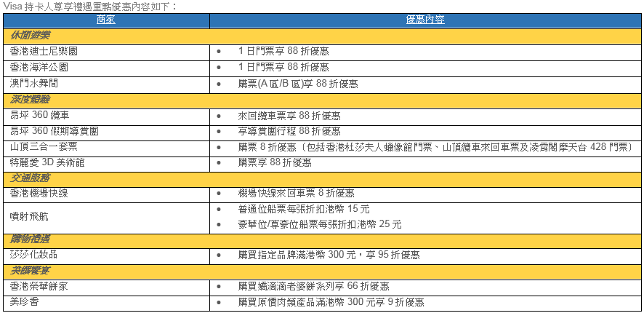The width and height of the screenshot is (644, 313).
Task: Click the 香港榮華餅家 merchant cell
Action: click(106, 288)
